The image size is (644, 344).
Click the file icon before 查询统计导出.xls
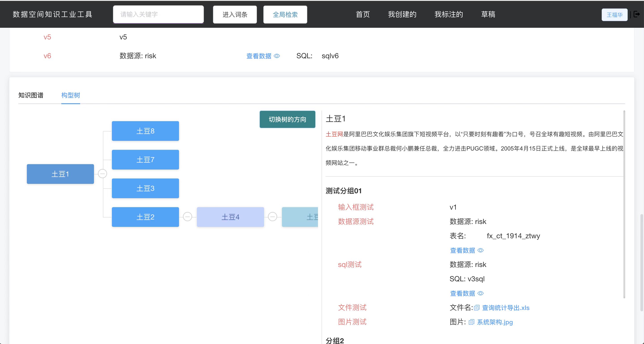pos(476,308)
